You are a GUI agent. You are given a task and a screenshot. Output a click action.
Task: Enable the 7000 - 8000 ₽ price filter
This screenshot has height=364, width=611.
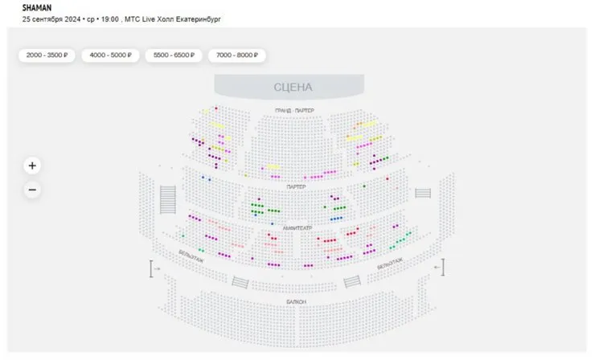coord(237,55)
